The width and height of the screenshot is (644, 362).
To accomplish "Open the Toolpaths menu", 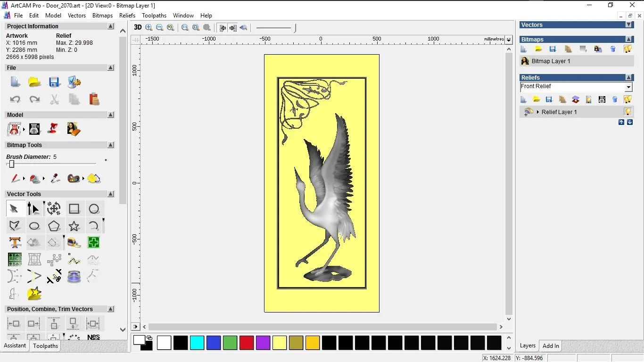I will 154,16.
